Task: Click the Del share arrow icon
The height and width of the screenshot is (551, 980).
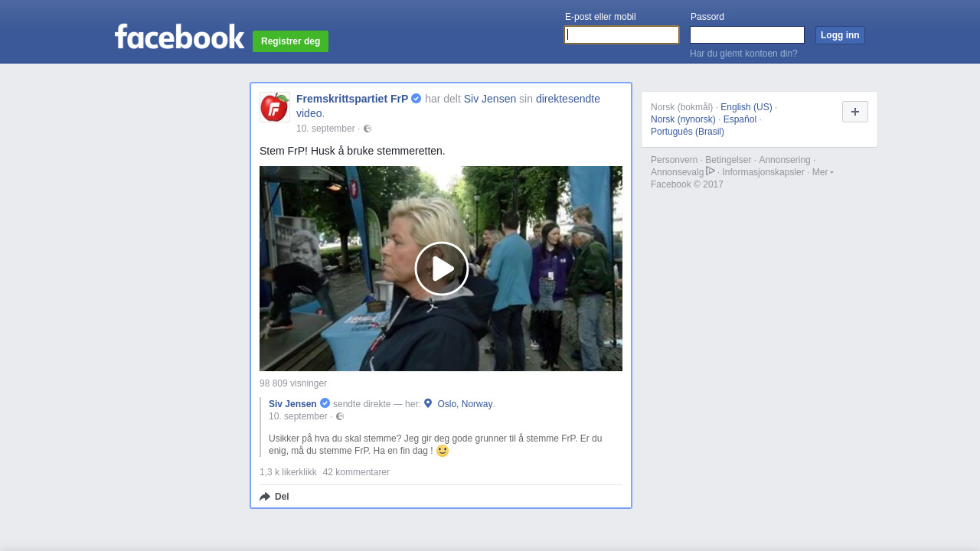Action: (265, 497)
